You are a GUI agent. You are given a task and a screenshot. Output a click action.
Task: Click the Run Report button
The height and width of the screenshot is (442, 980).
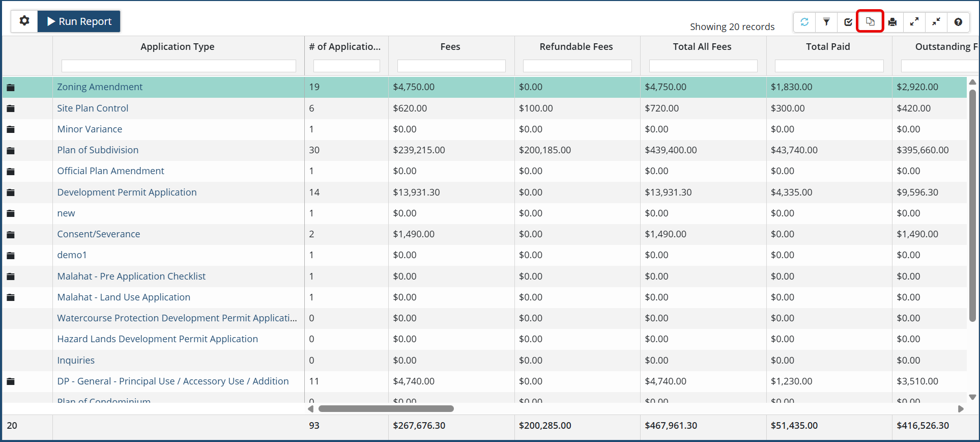[79, 21]
